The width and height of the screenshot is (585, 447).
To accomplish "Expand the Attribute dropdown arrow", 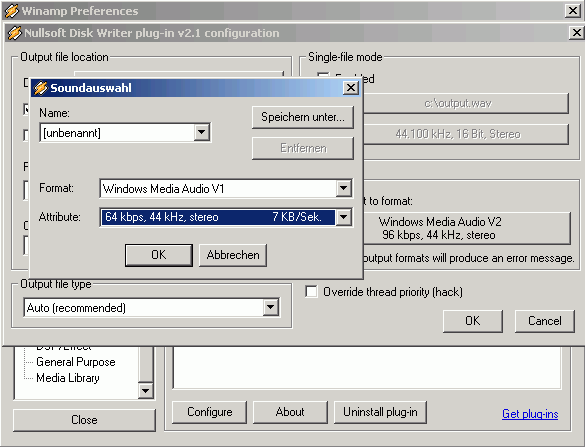I will [343, 217].
